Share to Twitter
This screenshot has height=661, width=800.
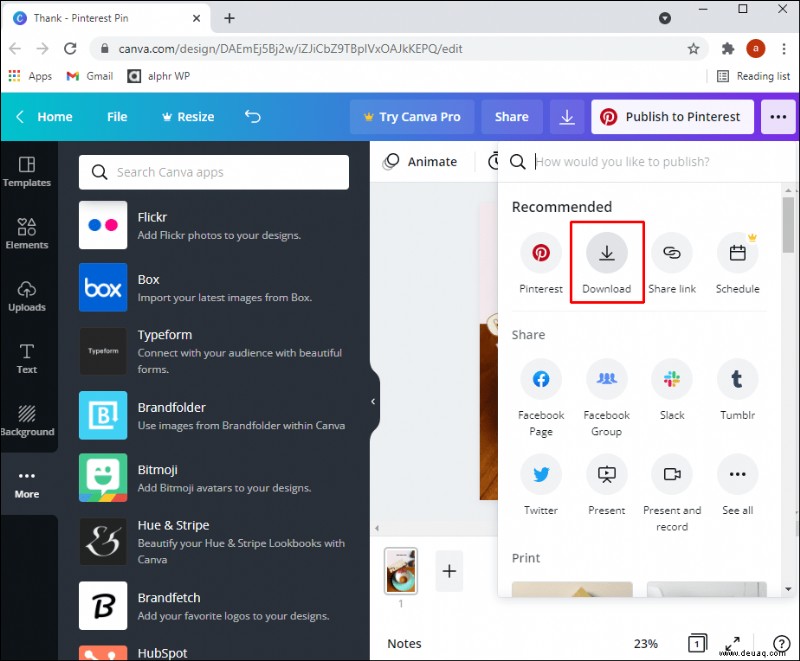(x=541, y=485)
